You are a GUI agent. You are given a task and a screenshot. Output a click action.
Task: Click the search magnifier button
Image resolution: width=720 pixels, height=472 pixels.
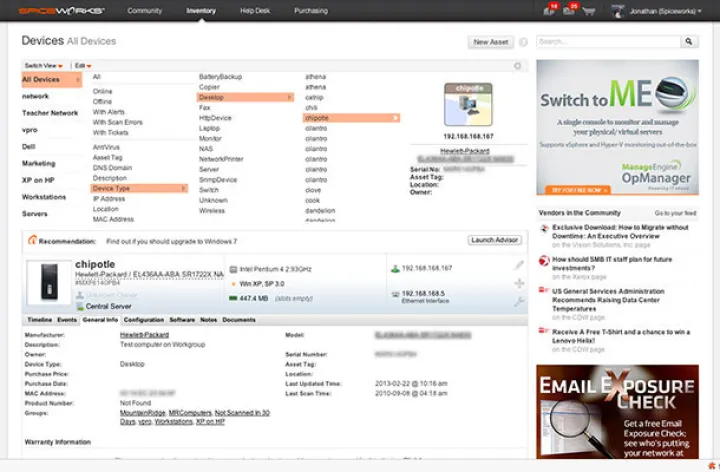click(689, 42)
